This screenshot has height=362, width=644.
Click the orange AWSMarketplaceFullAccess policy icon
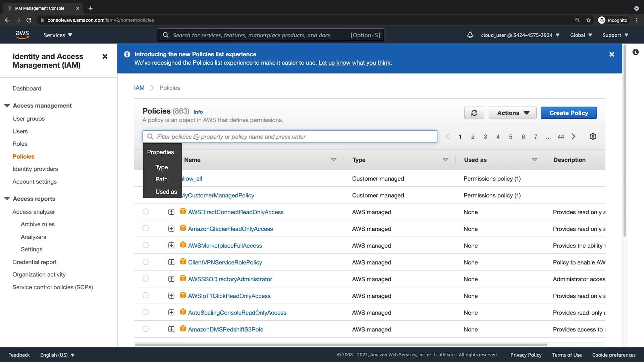coord(183,245)
